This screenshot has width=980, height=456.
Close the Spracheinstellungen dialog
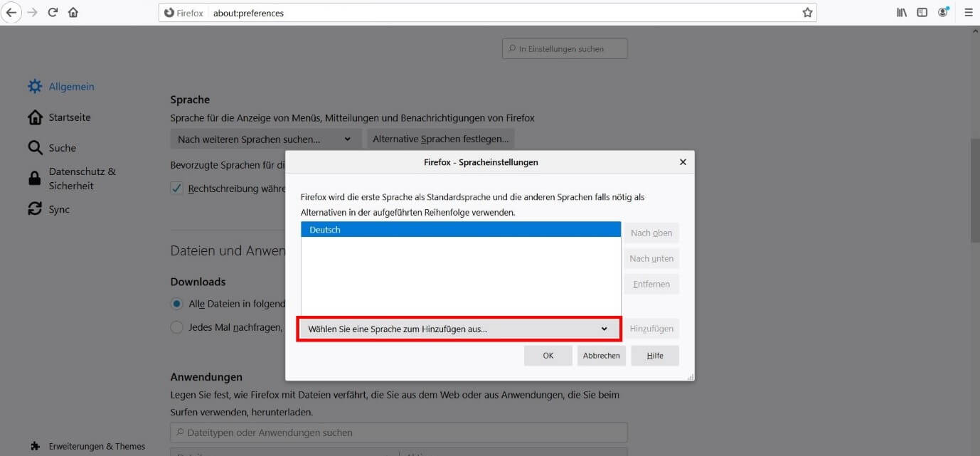pyautogui.click(x=683, y=162)
